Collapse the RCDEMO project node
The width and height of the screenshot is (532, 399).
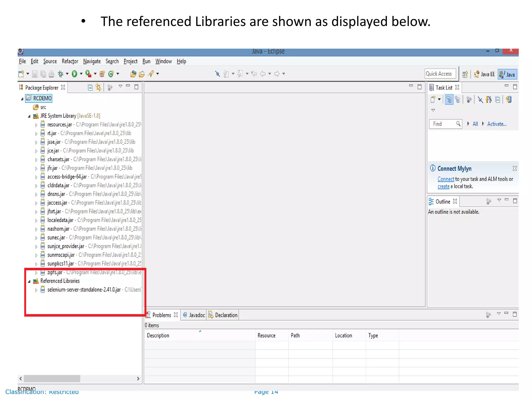tap(22, 99)
